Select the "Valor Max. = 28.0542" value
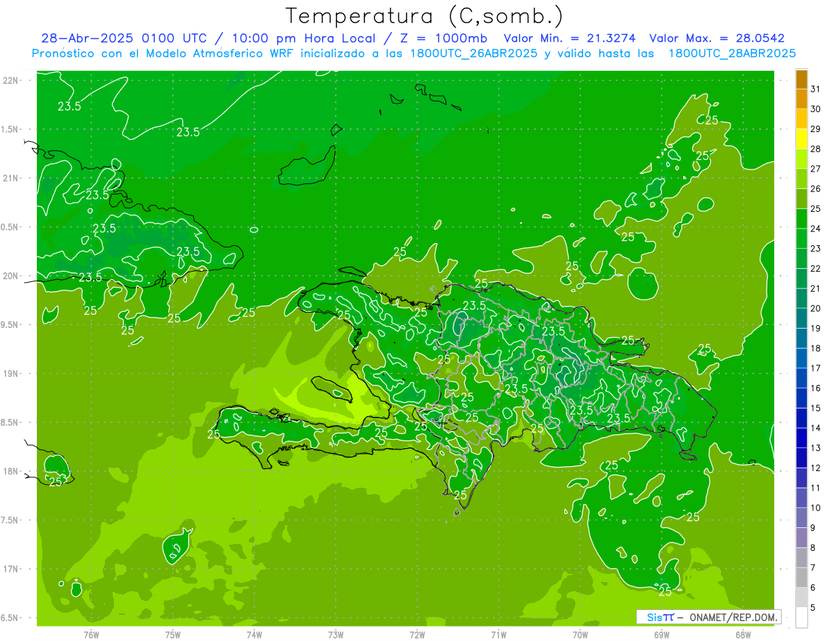Viewport: 834px width, 644px height. pos(717,38)
